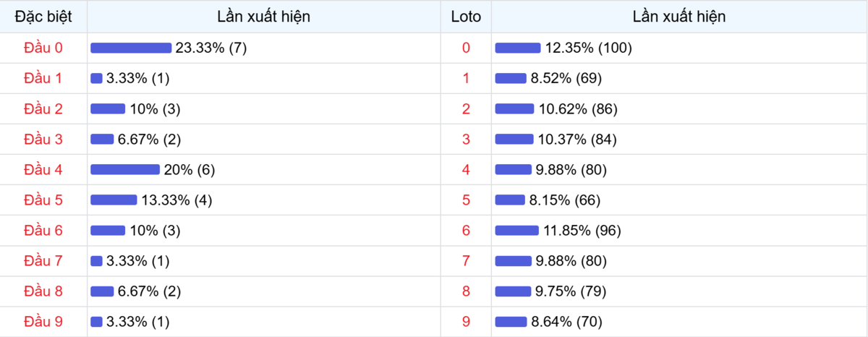Click the "8.15% (66)" value text
The width and height of the screenshot is (868, 337).
[x=565, y=200]
